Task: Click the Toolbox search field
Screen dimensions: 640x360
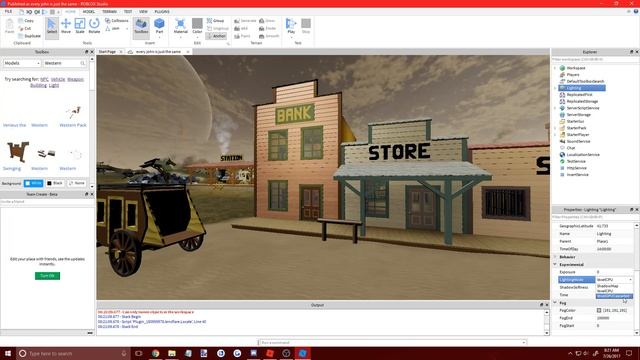Action: (x=64, y=63)
